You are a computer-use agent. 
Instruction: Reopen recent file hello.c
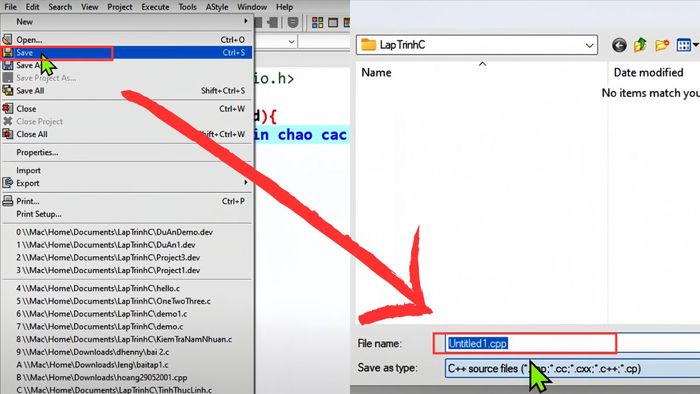click(126, 288)
